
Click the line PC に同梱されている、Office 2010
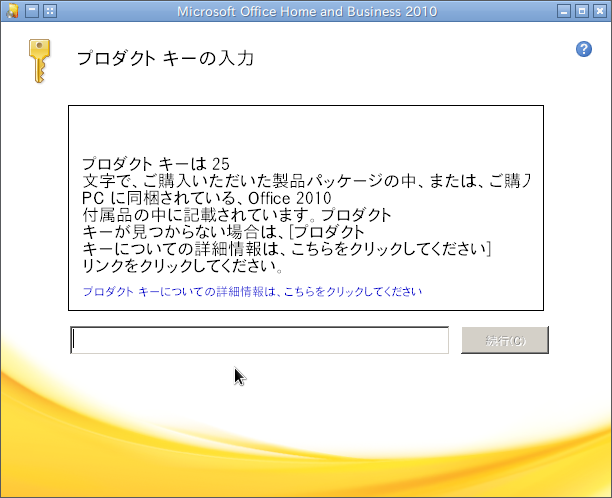207,198
